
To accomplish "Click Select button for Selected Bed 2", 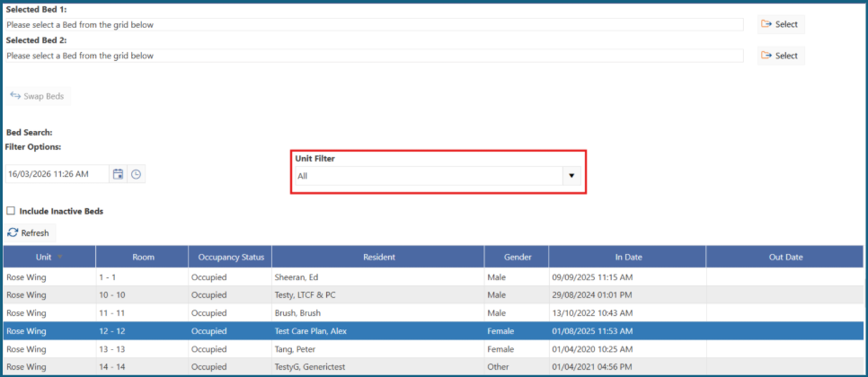I will 781,56.
